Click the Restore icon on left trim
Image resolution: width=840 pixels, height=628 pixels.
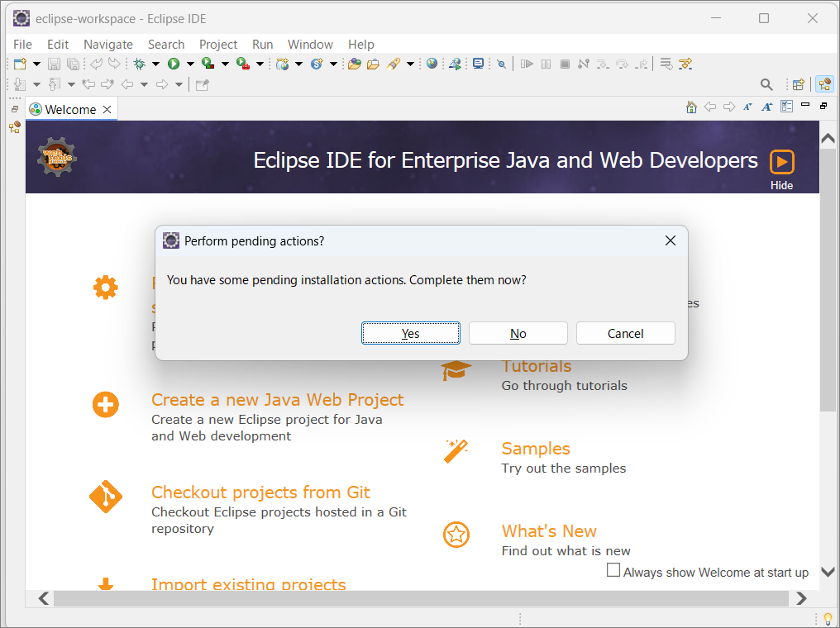[x=15, y=109]
